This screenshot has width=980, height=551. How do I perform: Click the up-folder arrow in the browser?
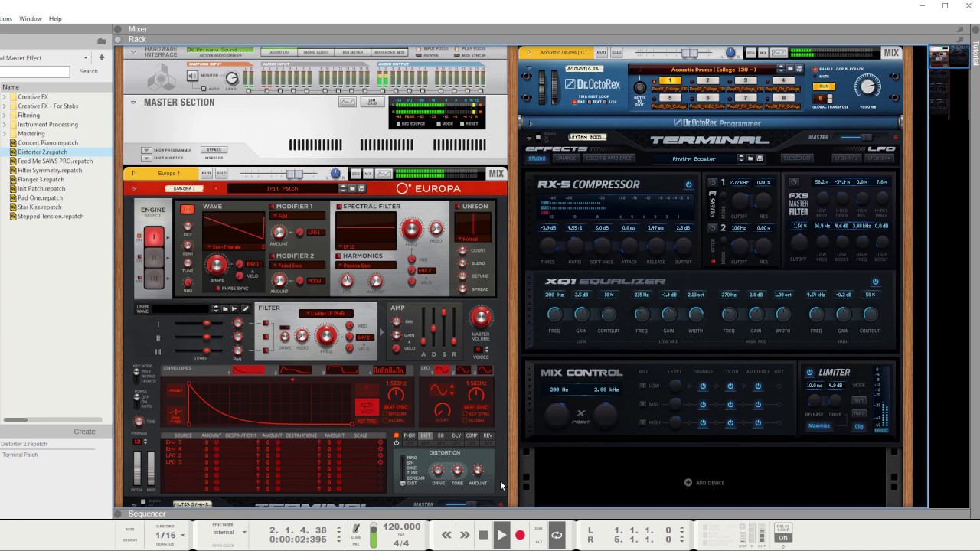tap(101, 57)
